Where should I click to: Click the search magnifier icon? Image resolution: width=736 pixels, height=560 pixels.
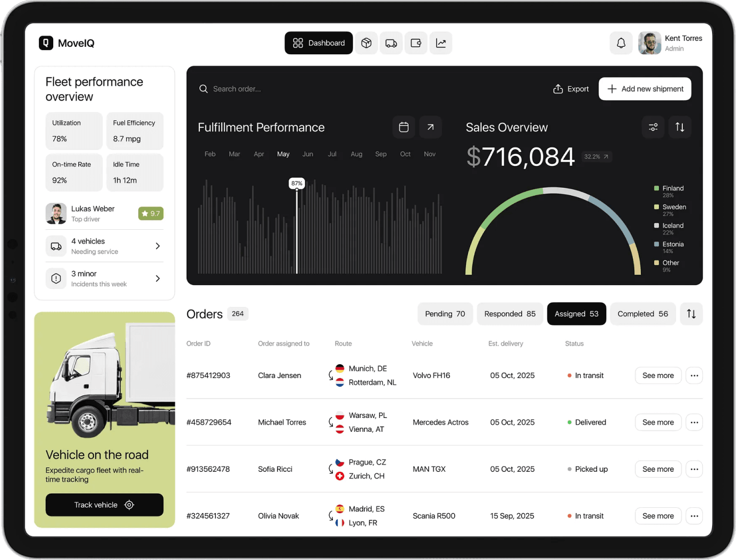[204, 89]
